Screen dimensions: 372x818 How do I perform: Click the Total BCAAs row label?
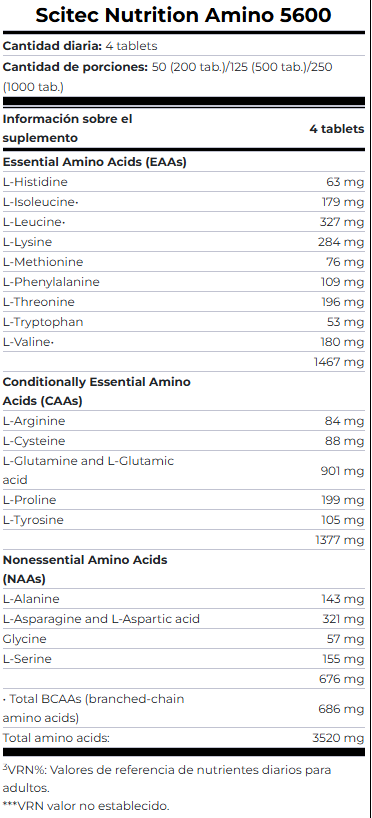coord(93,708)
